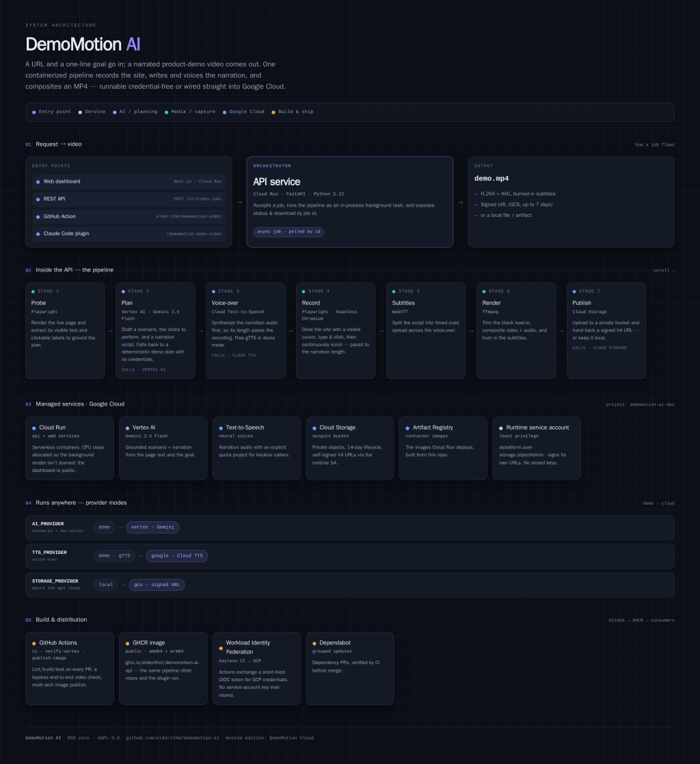
Task: Click the blue dot beside Cloud Run card
Action: 34,427
